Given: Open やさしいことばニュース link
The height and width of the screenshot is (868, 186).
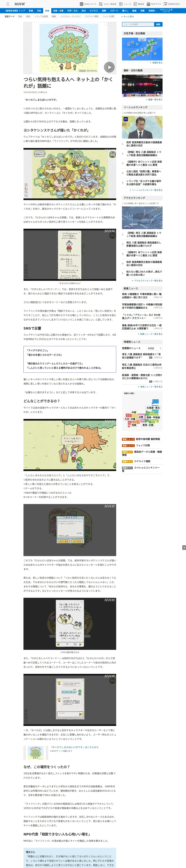Looking at the screenshot, I should pos(166,11).
